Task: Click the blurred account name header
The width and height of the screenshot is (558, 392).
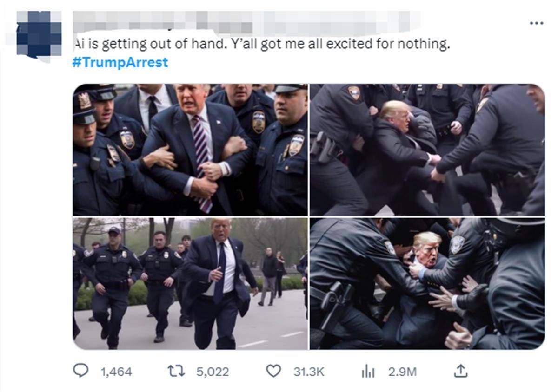Action: coord(246,21)
